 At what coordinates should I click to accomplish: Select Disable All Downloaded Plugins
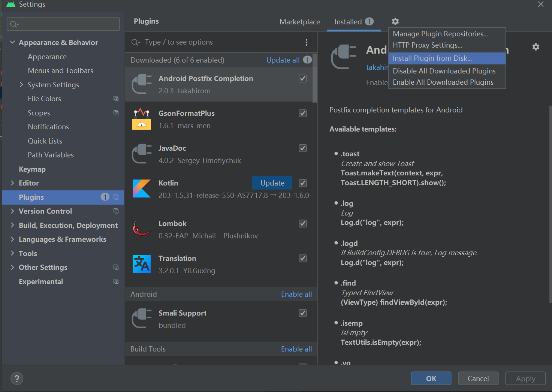pyautogui.click(x=447, y=71)
